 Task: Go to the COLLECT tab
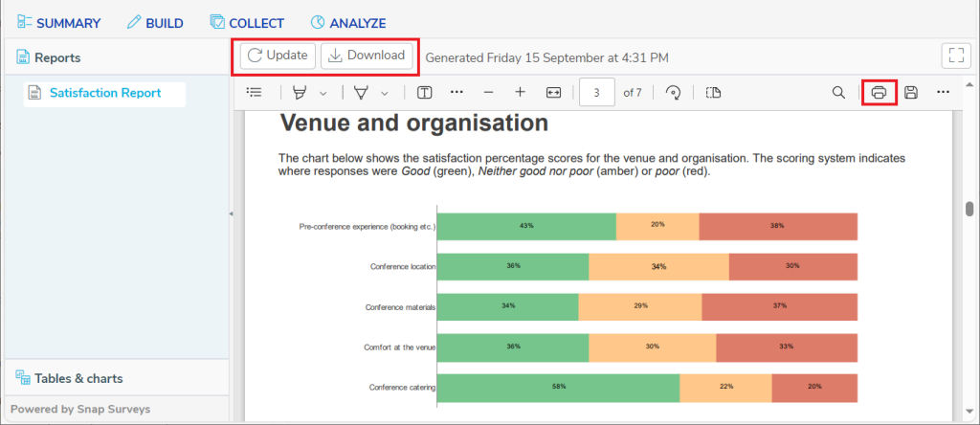pyautogui.click(x=247, y=23)
